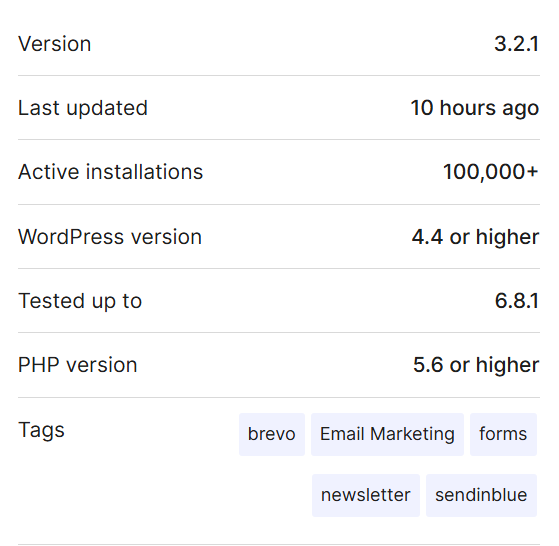Click the Tested up to label

(x=80, y=301)
